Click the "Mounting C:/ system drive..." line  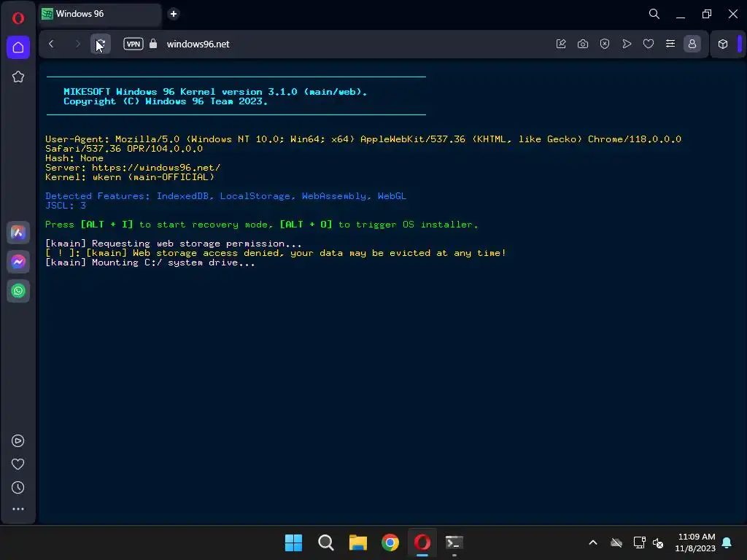pos(150,262)
